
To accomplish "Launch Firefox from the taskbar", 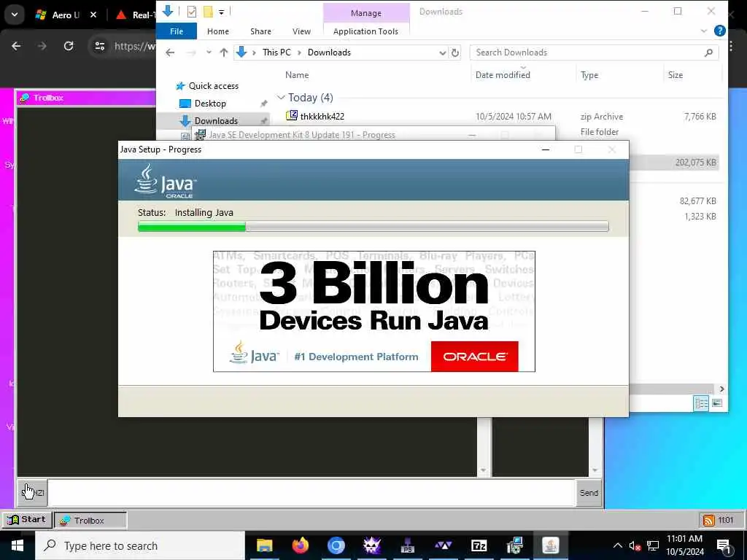I will [x=300, y=545].
